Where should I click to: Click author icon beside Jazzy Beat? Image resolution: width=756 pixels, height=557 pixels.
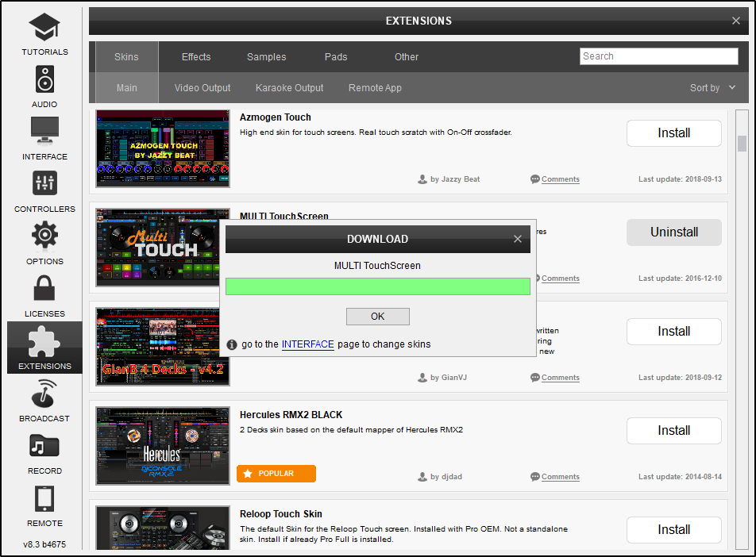tap(422, 179)
